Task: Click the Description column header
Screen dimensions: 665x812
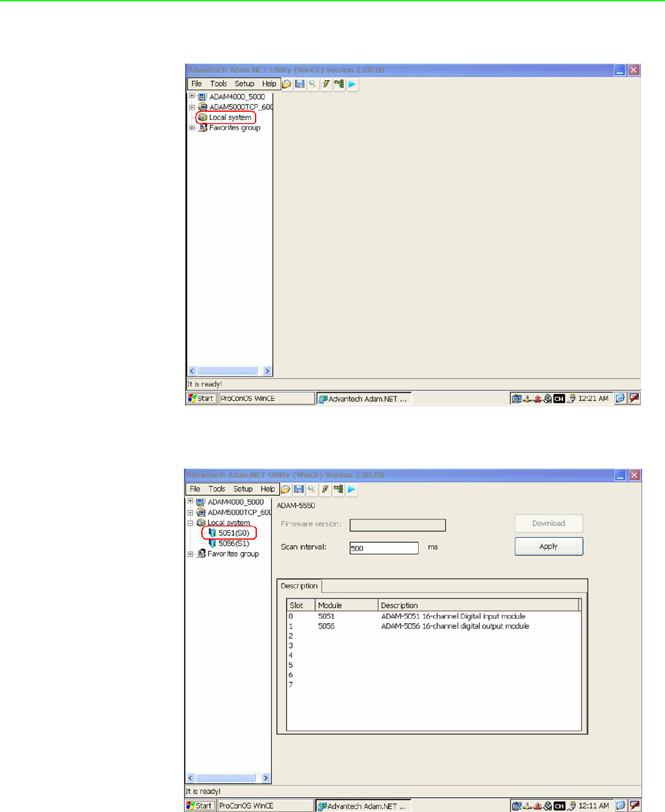Action: 479,605
